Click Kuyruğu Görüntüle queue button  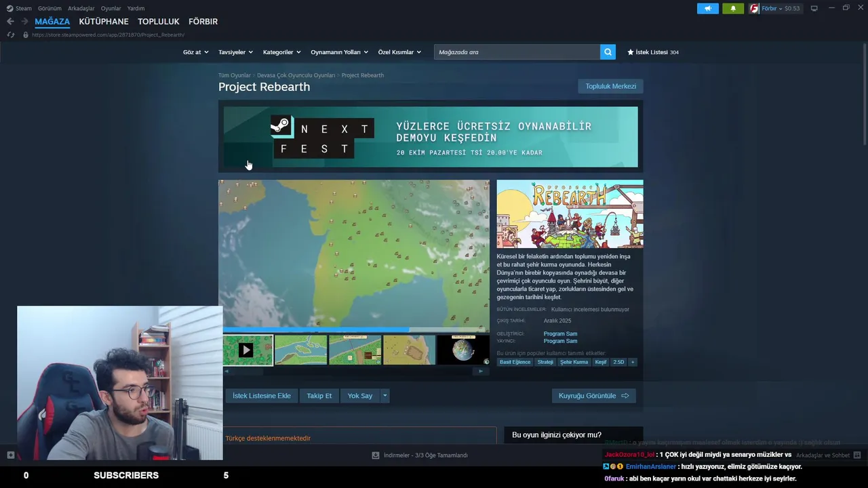[x=593, y=396]
